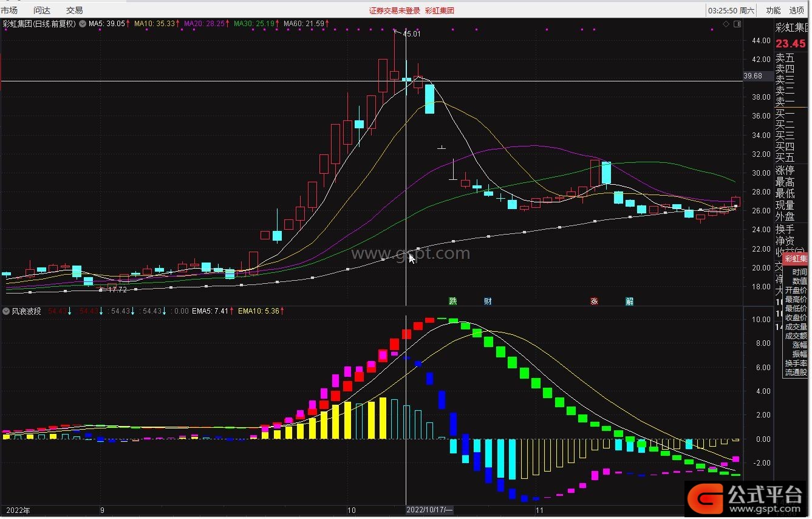Click the 10 month marker on time axis
Viewport: 812px width, 519px height.
pyautogui.click(x=350, y=510)
